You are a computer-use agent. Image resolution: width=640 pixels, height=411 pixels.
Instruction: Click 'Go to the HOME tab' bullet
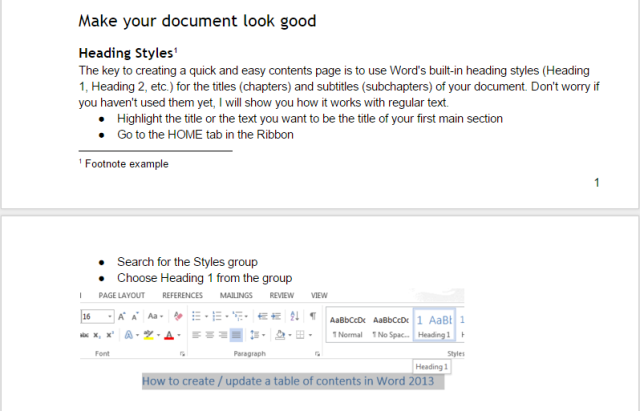pyautogui.click(x=205, y=135)
